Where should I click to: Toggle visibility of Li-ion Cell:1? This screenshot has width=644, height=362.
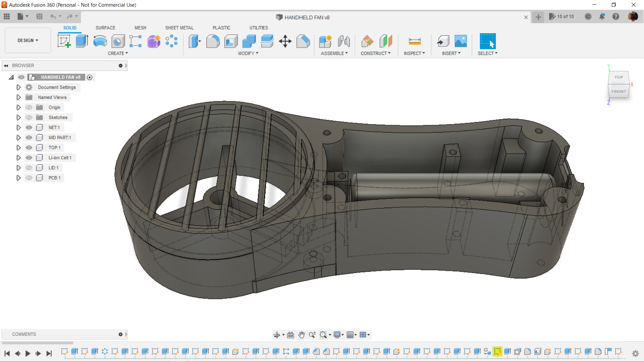pyautogui.click(x=29, y=158)
